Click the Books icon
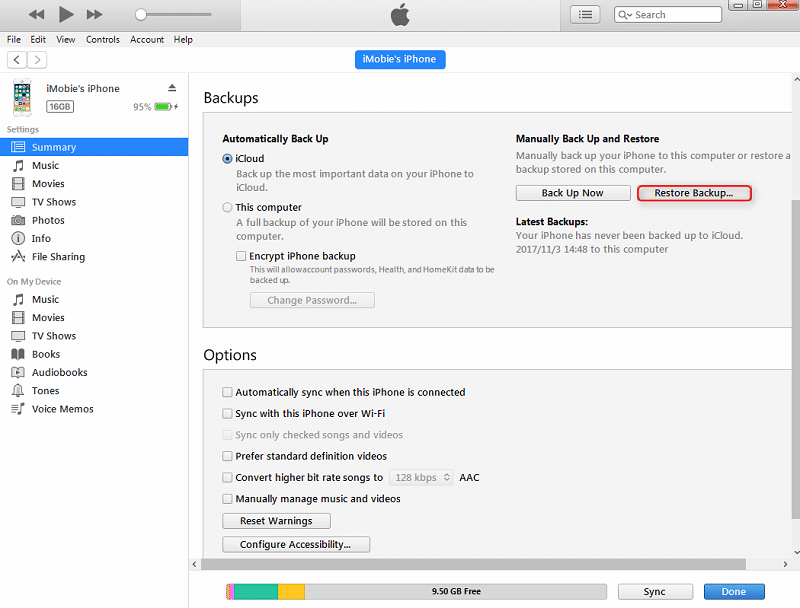This screenshot has width=800, height=608. click(18, 354)
